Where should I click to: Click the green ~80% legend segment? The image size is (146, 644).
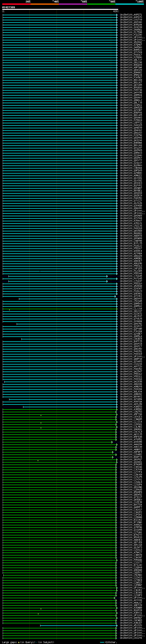click(101, 4)
